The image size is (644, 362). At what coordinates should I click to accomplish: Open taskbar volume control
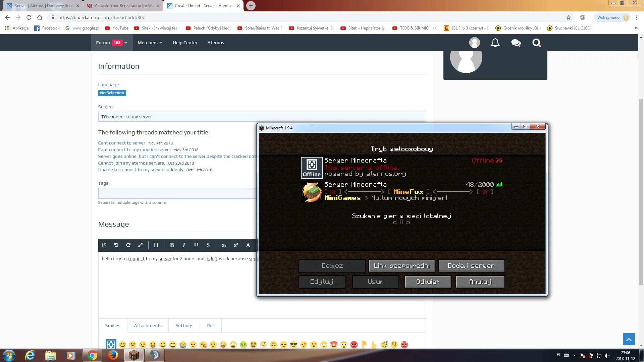click(607, 356)
